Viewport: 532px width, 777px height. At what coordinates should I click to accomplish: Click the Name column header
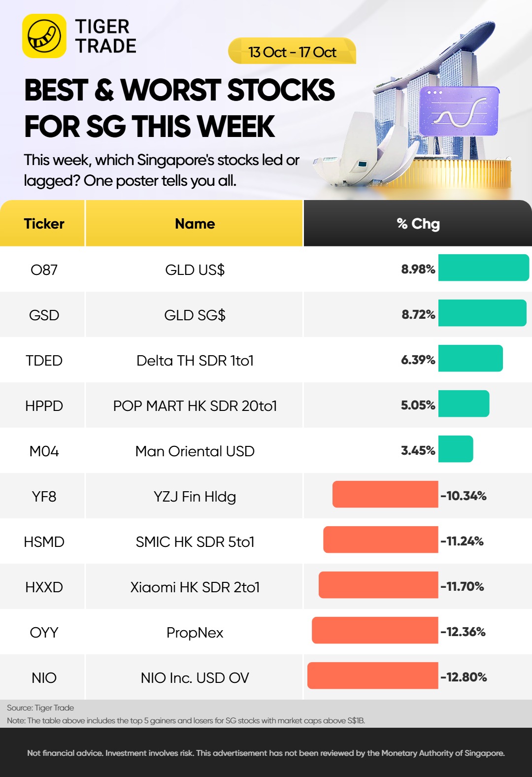tap(195, 224)
